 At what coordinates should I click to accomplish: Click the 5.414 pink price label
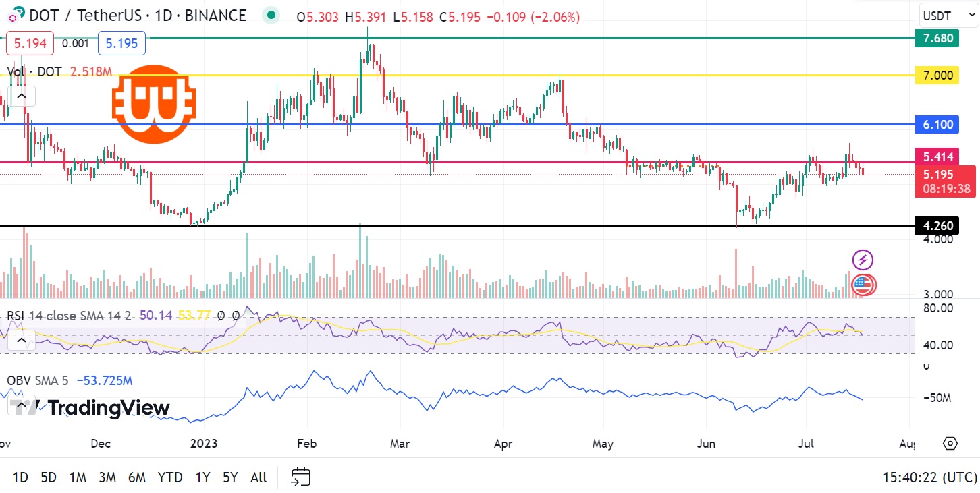tap(938, 157)
